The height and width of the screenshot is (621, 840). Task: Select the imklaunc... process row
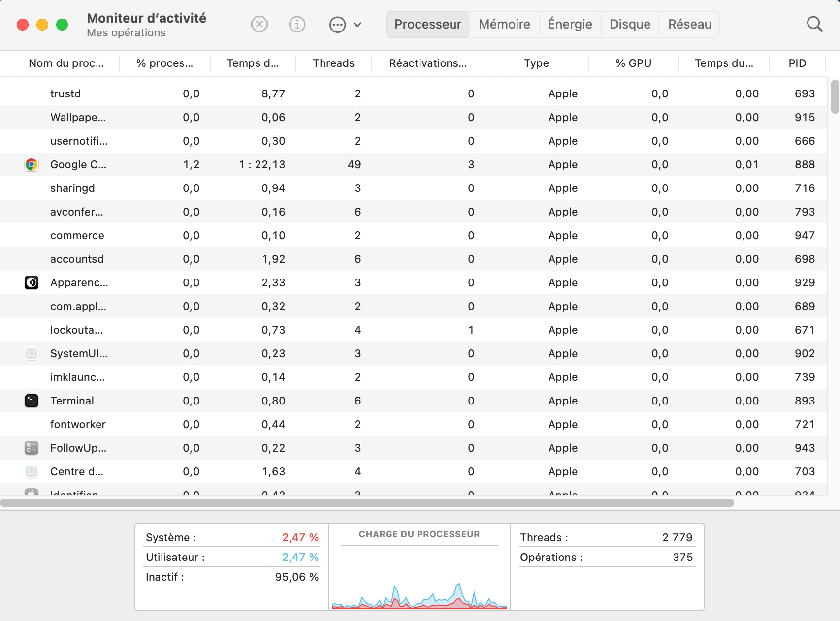coord(413,377)
